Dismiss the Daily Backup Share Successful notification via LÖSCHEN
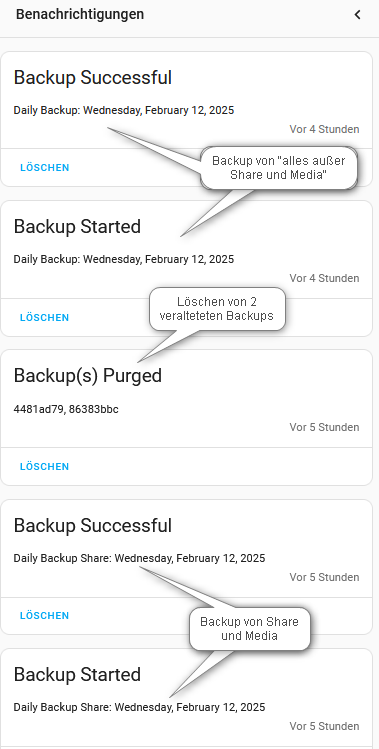This screenshot has height=749, width=379. pyautogui.click(x=44, y=616)
